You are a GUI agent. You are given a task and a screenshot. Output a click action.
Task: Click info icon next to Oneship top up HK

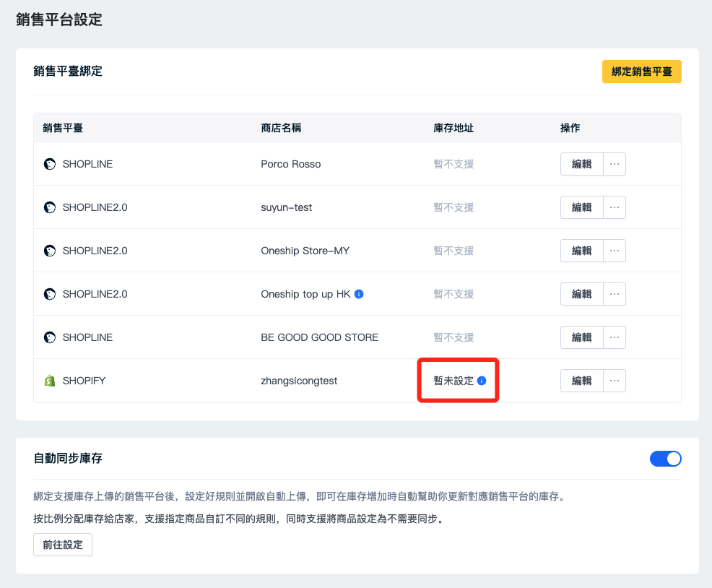pos(359,294)
